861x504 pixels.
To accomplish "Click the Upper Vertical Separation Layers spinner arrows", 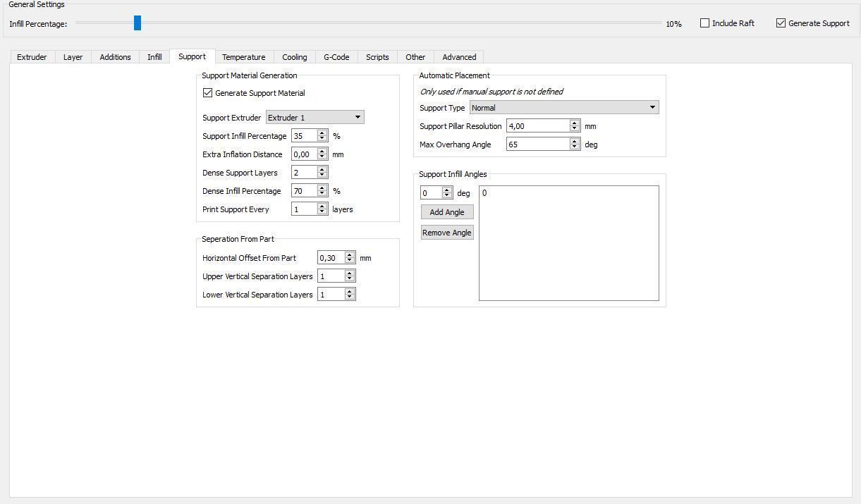I will pyautogui.click(x=350, y=276).
